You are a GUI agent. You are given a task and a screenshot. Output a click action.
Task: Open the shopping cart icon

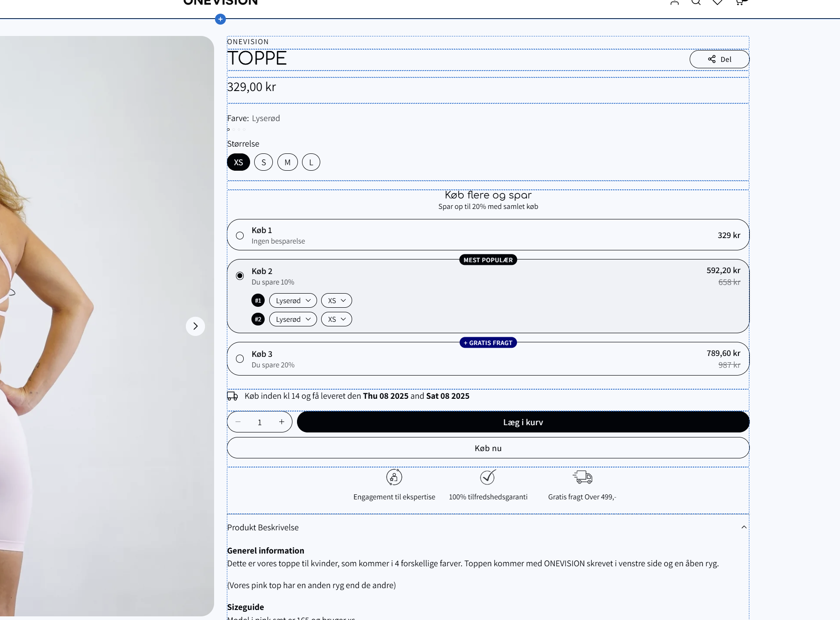(x=739, y=2)
